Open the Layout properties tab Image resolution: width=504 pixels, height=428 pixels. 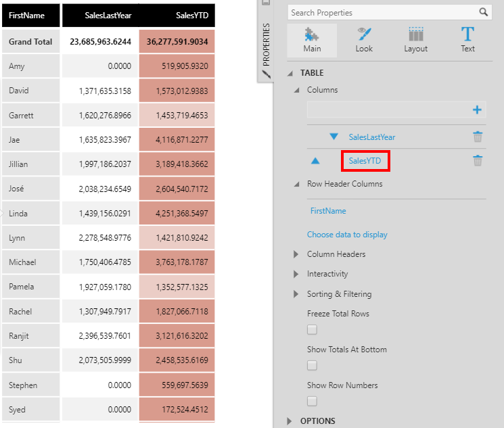(x=415, y=41)
